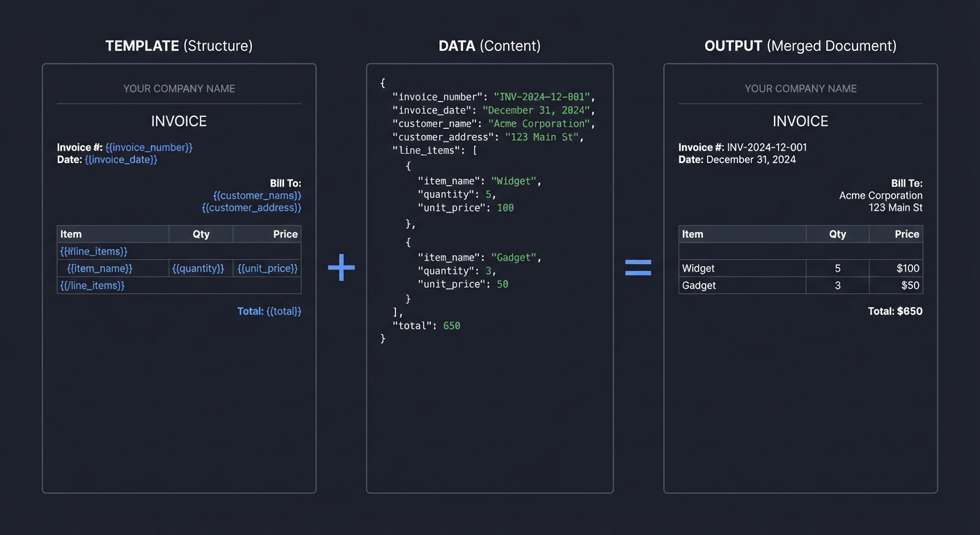Select the Bill To: label in output
Screen dimensions: 980x535
coord(906,183)
